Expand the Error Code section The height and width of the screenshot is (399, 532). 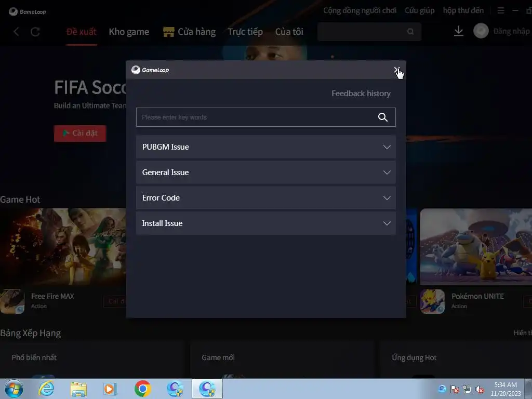265,198
